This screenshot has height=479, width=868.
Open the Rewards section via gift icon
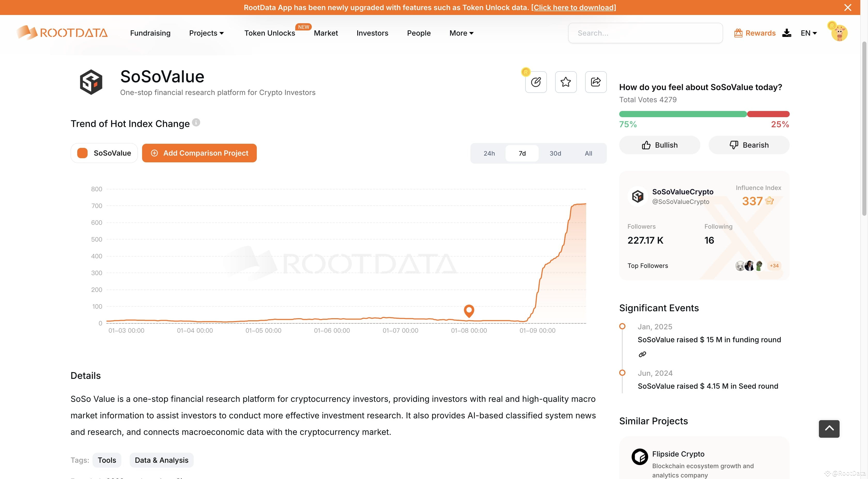pyautogui.click(x=738, y=33)
